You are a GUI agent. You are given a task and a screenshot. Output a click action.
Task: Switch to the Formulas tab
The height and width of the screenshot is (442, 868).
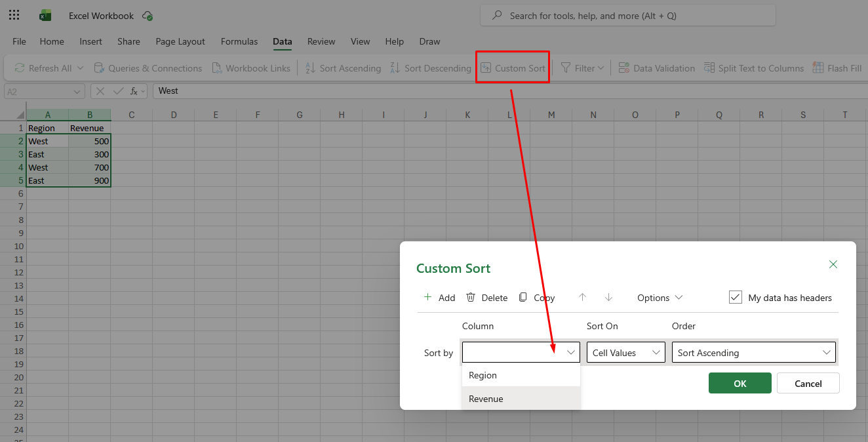239,41
